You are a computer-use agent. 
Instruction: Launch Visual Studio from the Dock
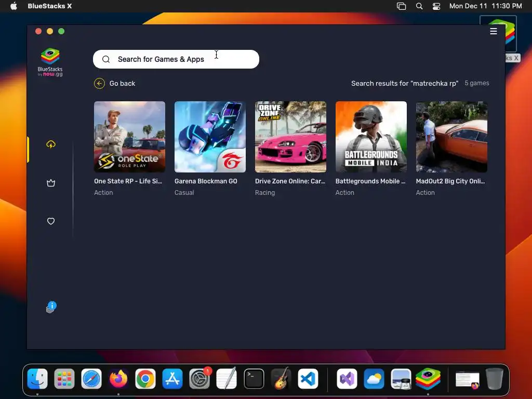(x=347, y=379)
